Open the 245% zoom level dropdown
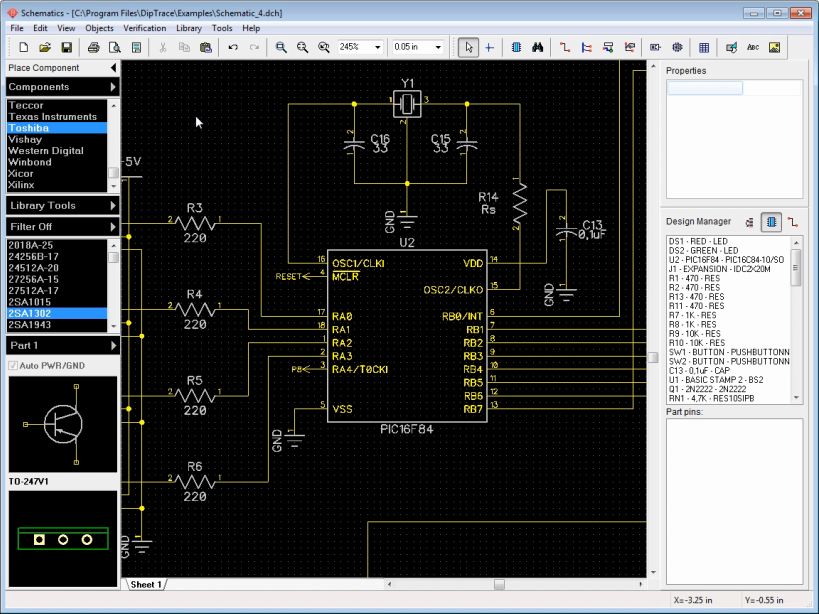 [377, 47]
